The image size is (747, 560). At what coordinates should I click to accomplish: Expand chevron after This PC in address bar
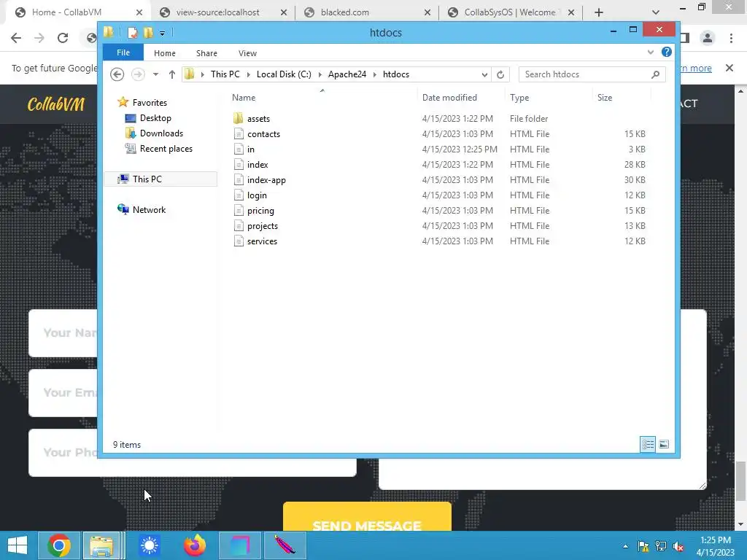tap(248, 74)
